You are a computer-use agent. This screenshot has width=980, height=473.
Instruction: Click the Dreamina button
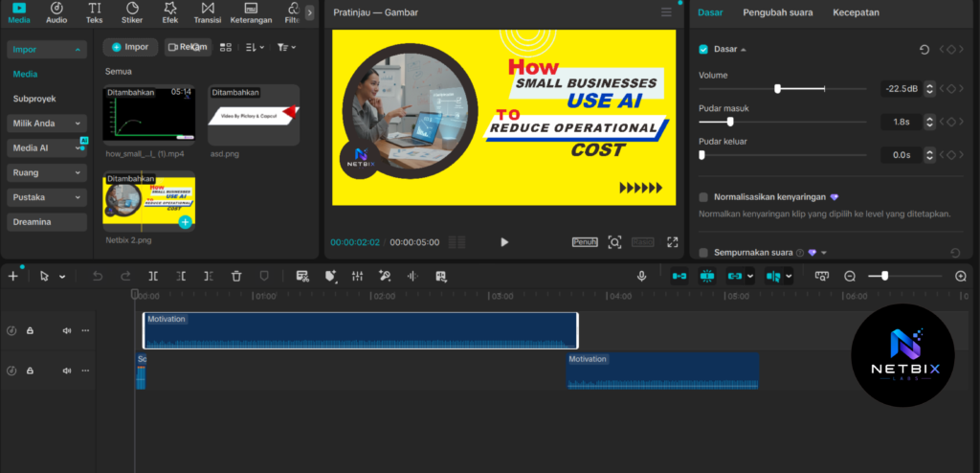point(47,222)
